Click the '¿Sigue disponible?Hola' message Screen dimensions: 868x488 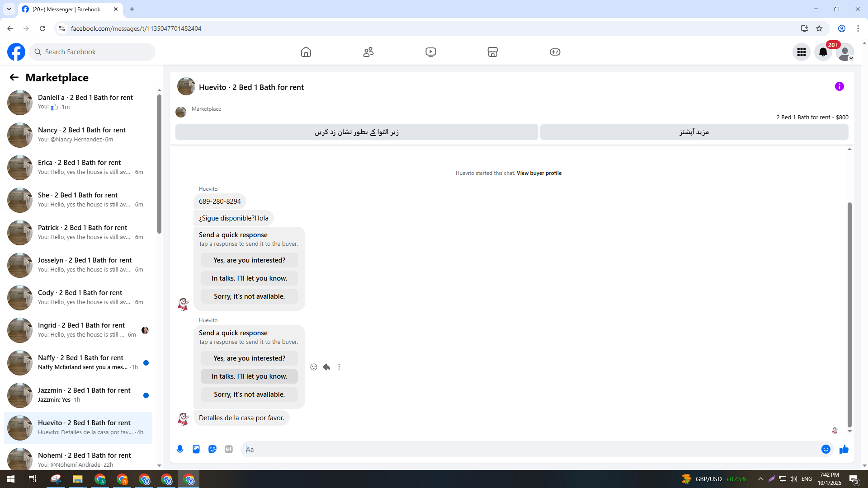tap(233, 218)
